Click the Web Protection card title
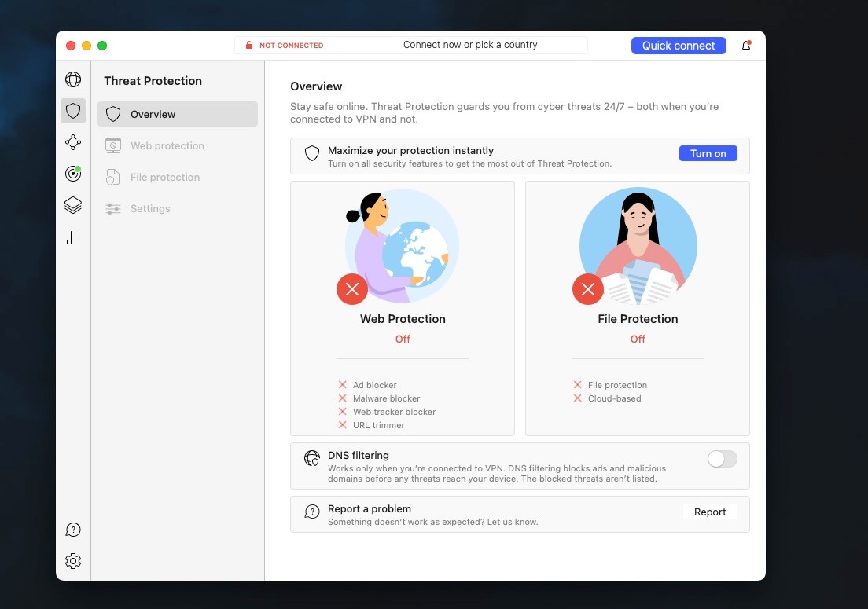Screen dimensions: 868x609 (403, 318)
